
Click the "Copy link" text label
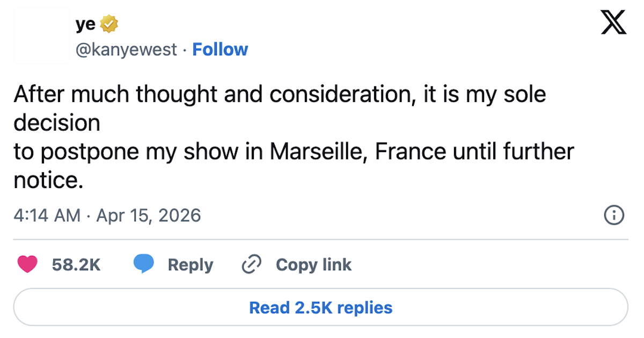tap(313, 265)
